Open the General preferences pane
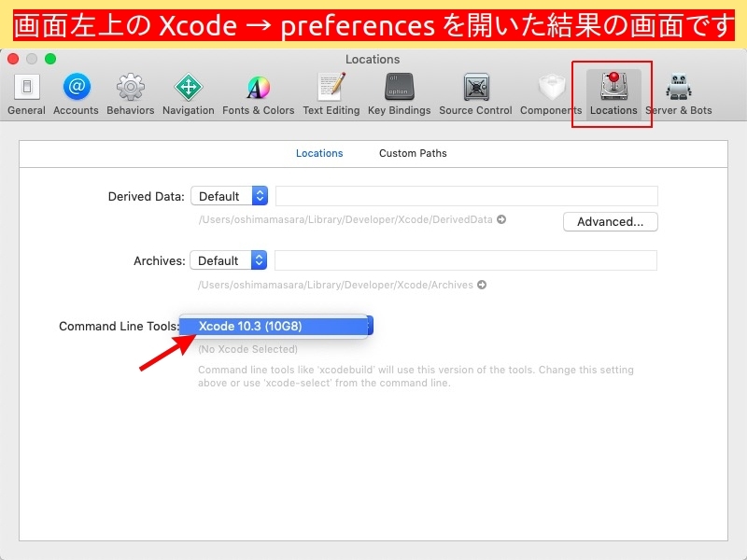Viewport: 747px width, 560px height. tap(27, 94)
